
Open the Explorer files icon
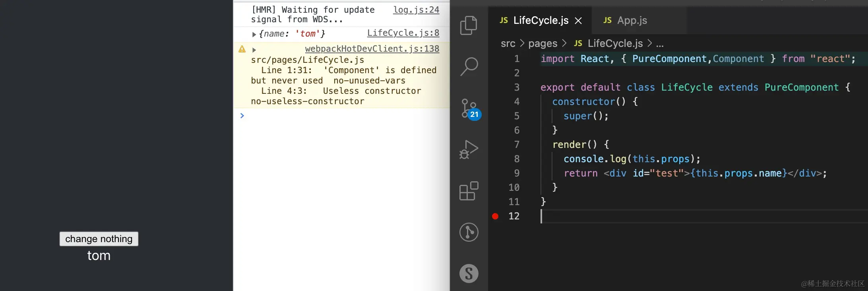[469, 25]
